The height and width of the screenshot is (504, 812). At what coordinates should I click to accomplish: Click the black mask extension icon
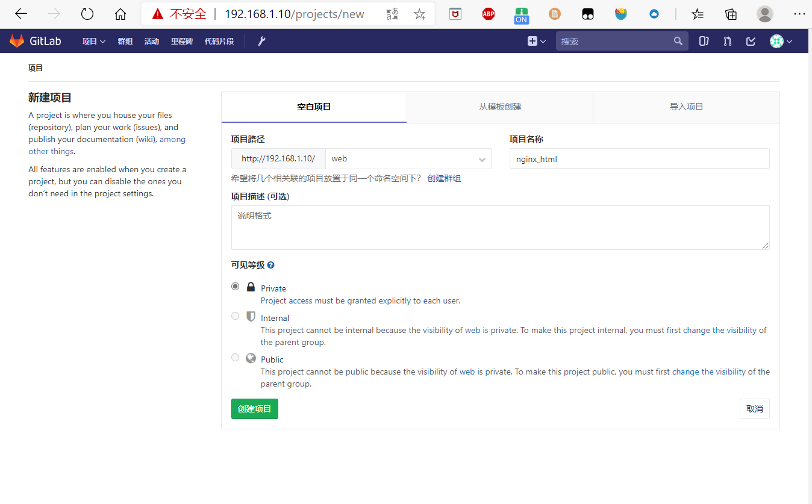coord(588,14)
